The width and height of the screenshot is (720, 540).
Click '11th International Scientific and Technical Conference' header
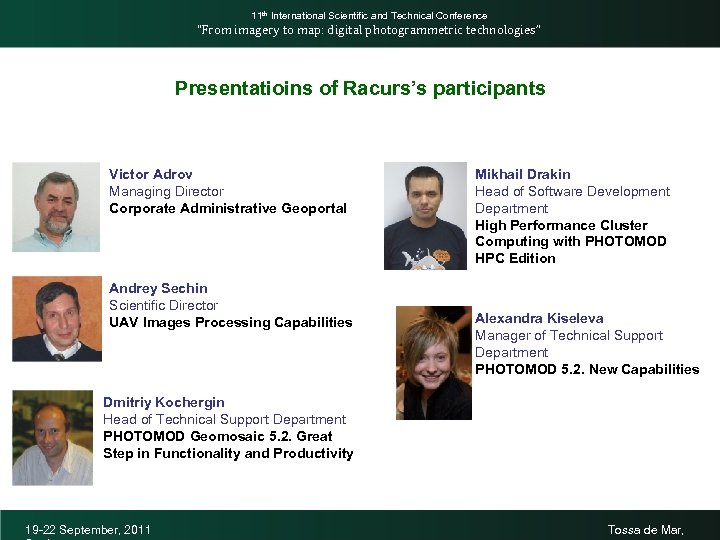tap(369, 16)
